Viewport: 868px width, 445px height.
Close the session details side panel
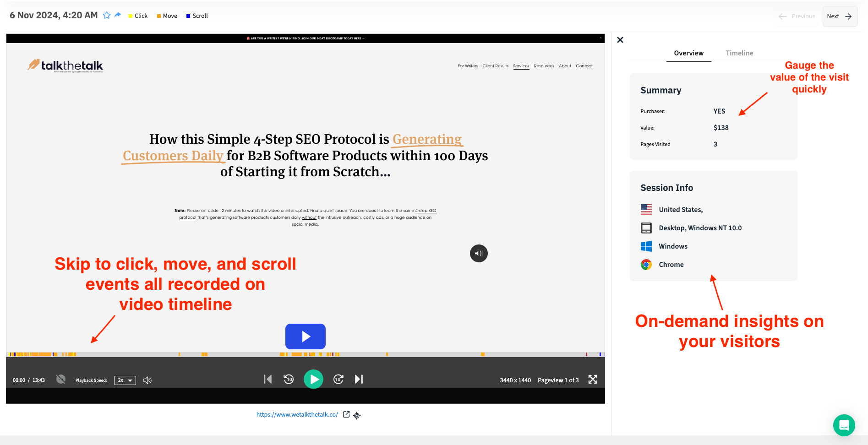click(x=620, y=40)
